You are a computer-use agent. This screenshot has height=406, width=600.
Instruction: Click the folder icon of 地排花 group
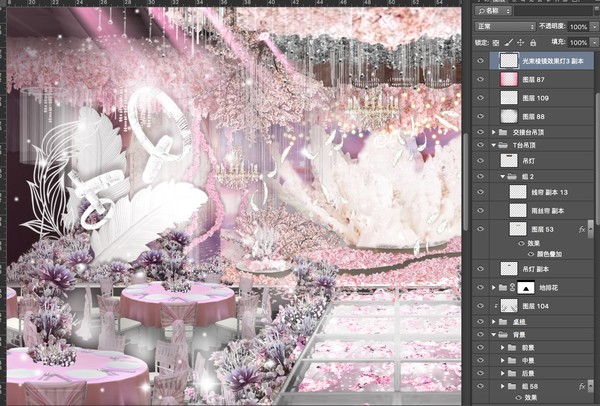(503, 288)
